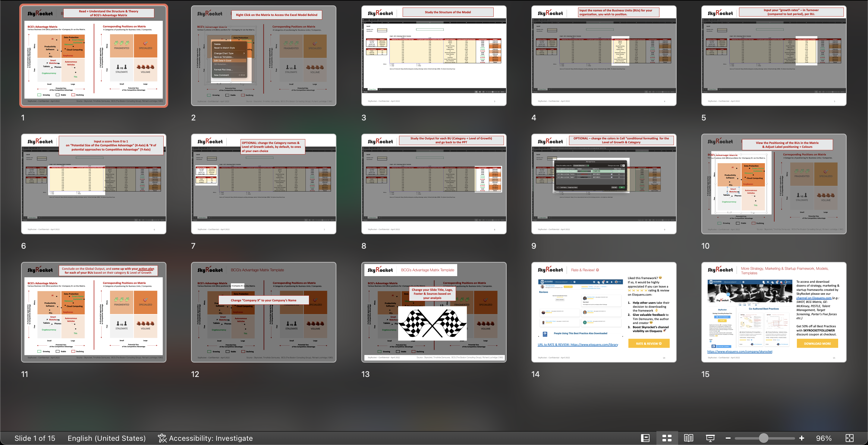Click fit slide to window icon
Image resolution: width=868 pixels, height=445 pixels.
pyautogui.click(x=850, y=438)
